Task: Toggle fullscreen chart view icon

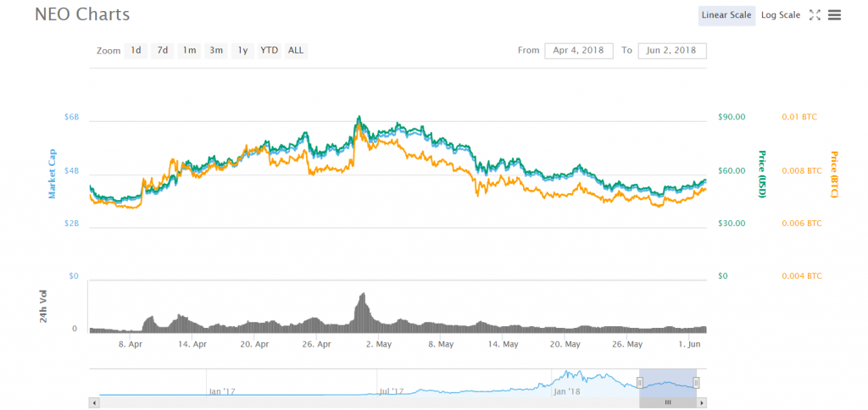Action: 815,15
